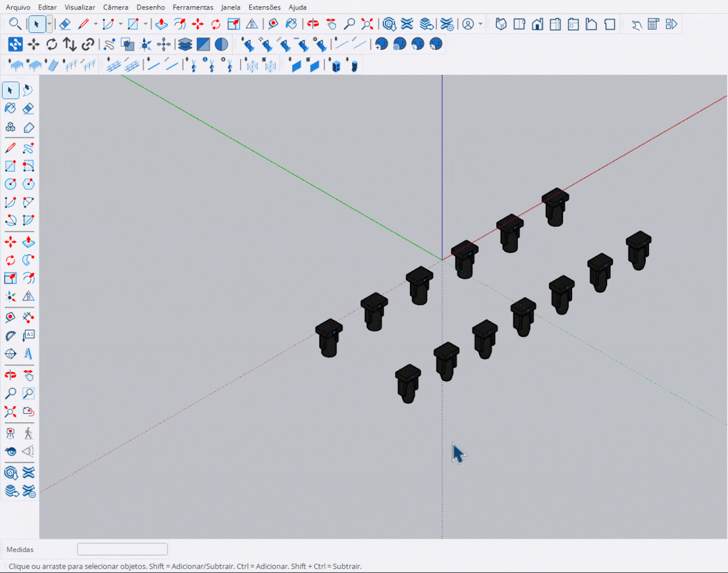Switch to the Iso standard view
Viewport: 728px width, 573px height.
501,24
